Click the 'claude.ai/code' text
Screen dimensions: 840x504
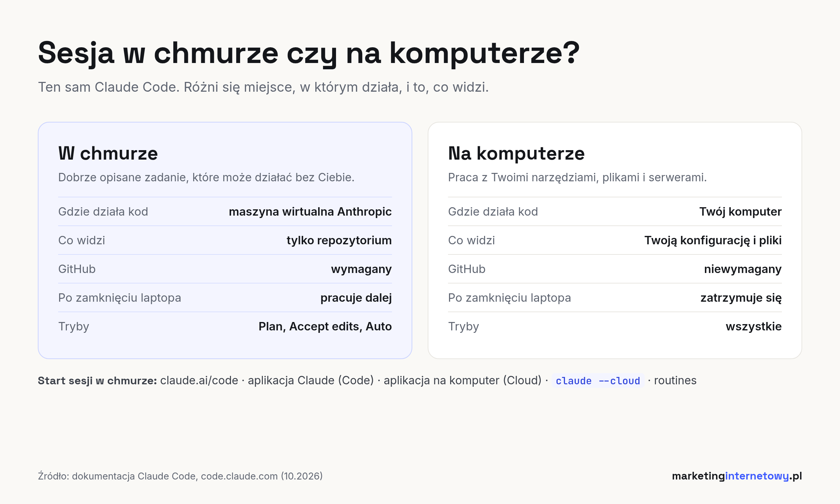199,381
